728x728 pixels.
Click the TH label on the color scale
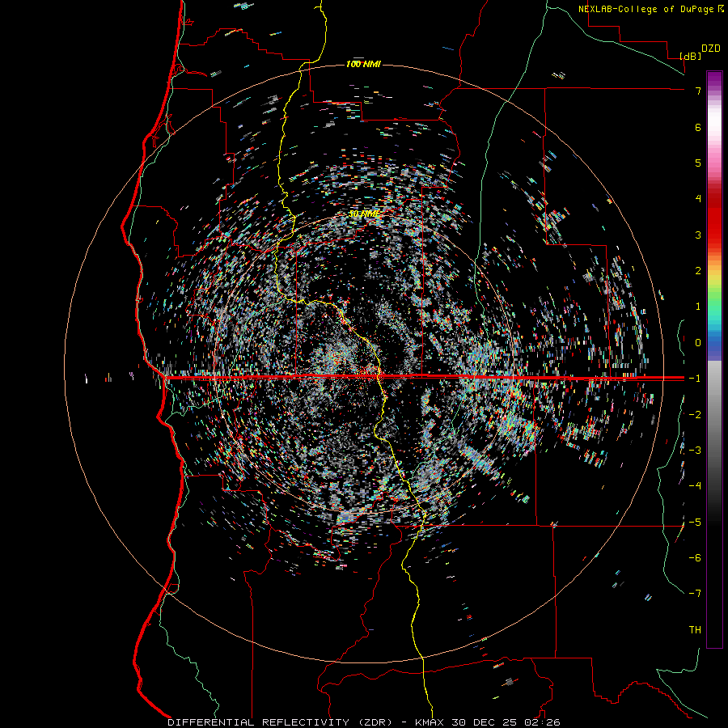(695, 630)
